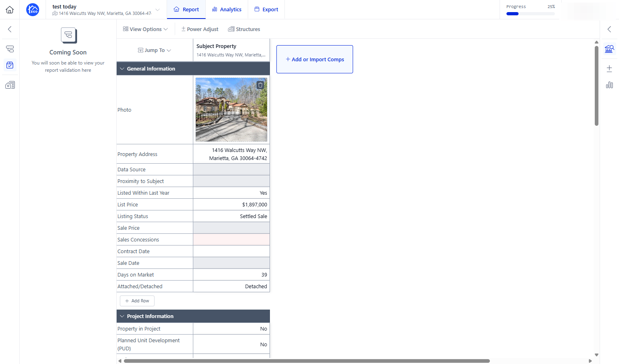The height and width of the screenshot is (364, 619).
Task: Click the blue house logo icon
Action: click(x=33, y=10)
